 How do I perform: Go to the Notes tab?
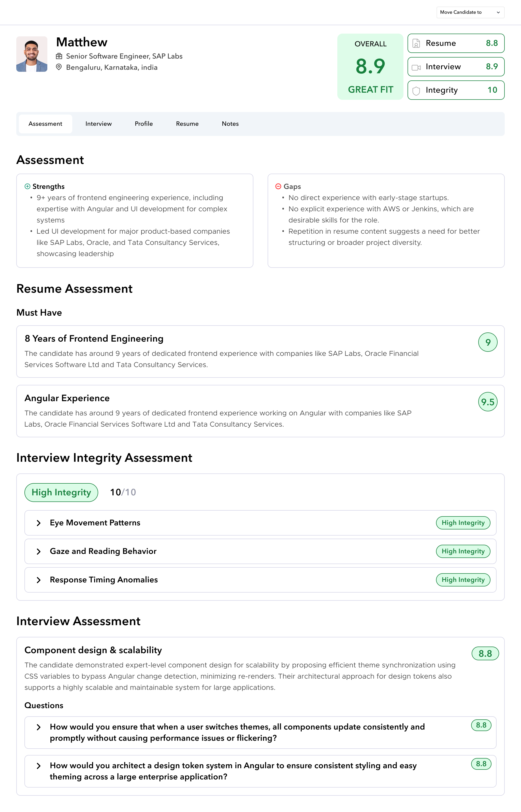click(x=230, y=124)
